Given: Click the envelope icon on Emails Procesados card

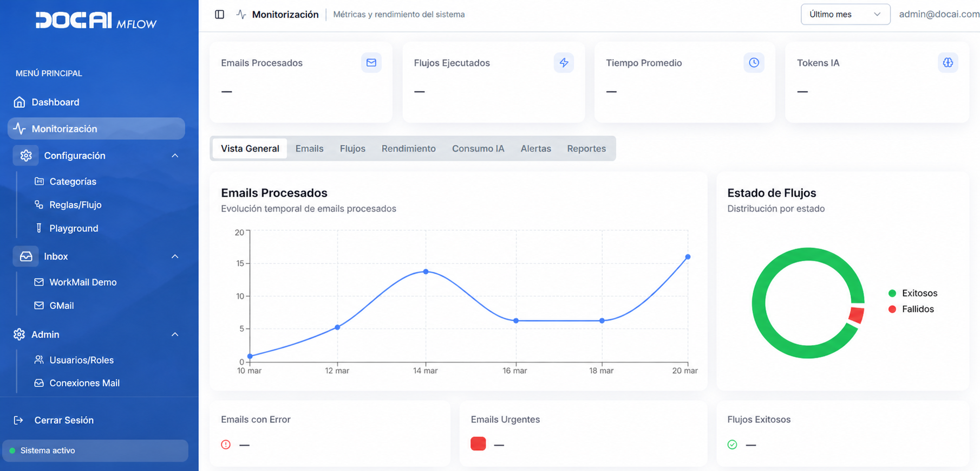Looking at the screenshot, I should (371, 63).
